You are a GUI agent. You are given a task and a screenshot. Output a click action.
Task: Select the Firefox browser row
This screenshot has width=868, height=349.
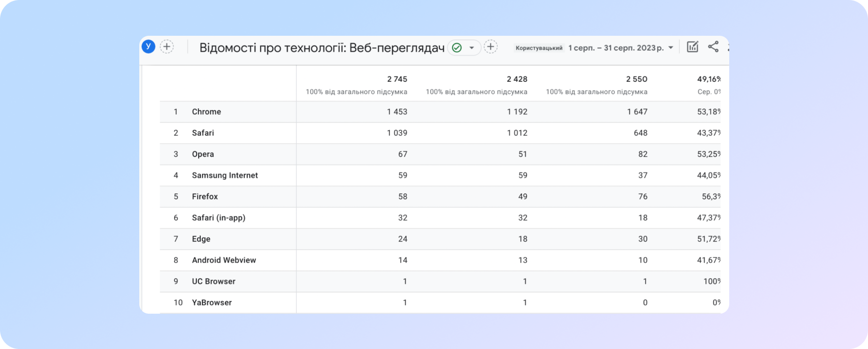coord(440,197)
